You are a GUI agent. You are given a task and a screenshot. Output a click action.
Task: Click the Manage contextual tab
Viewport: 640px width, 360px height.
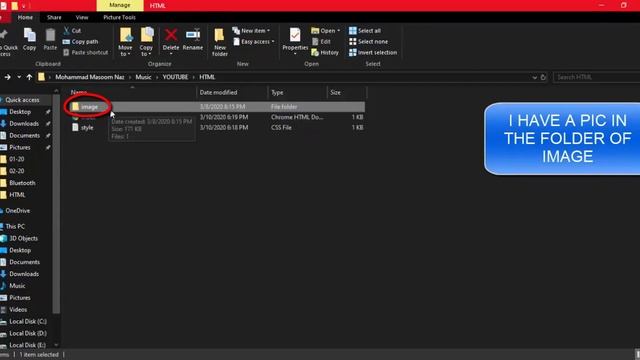(120, 5)
